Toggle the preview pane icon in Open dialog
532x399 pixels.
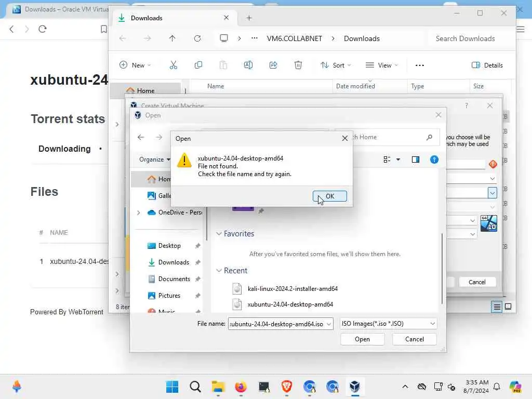pos(415,159)
